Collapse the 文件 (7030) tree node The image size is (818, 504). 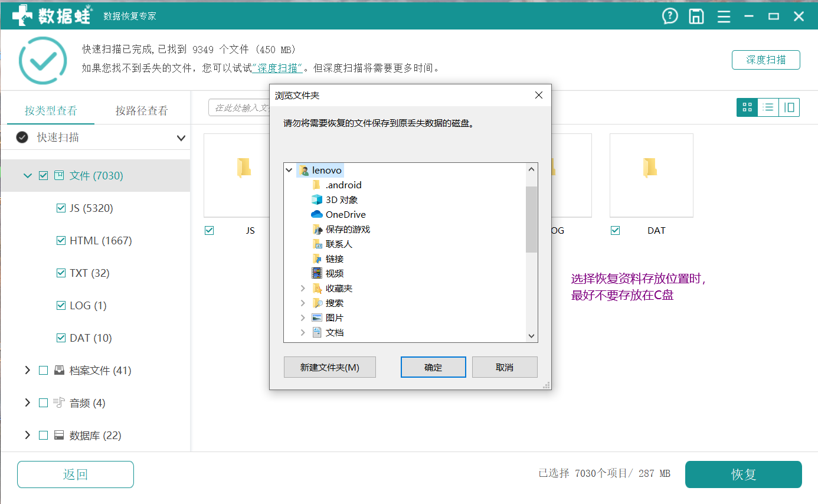click(x=27, y=175)
